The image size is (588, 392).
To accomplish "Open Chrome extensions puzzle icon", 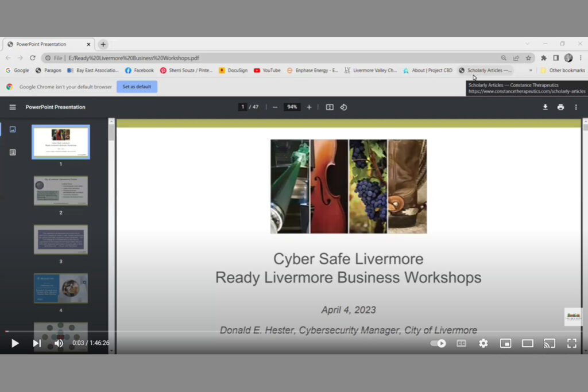I will tap(544, 58).
